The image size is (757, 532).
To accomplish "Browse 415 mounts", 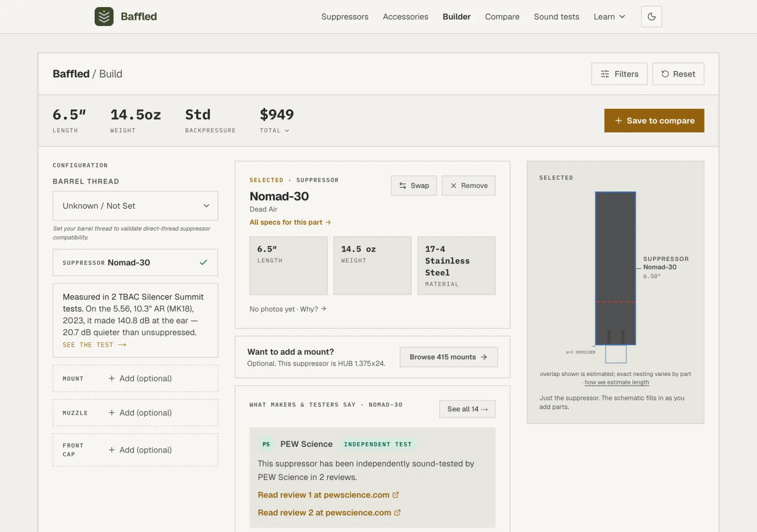I will coord(449,357).
